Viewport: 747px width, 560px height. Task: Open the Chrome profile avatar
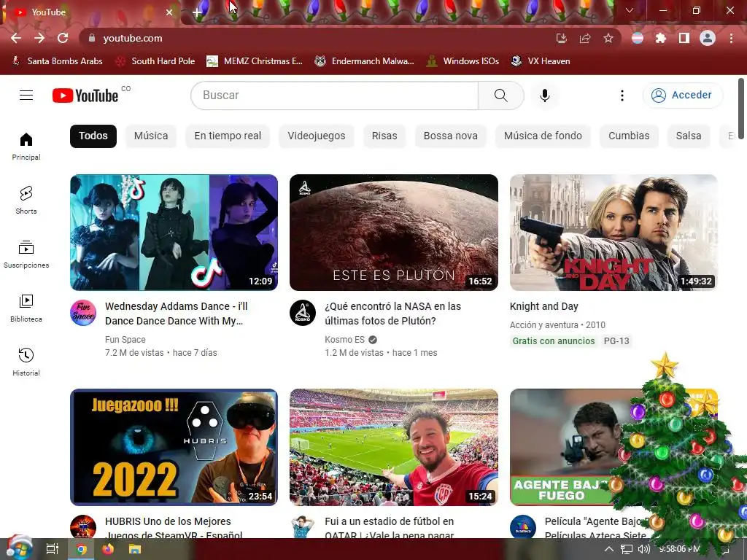tap(708, 38)
